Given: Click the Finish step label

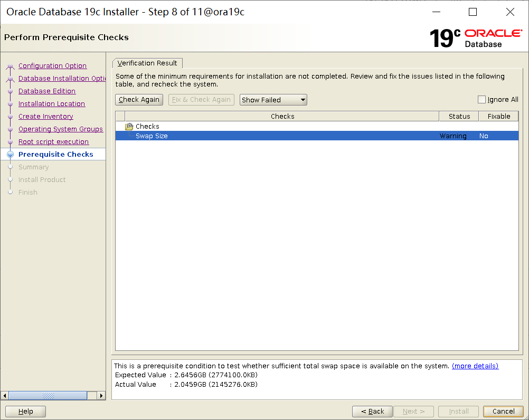Looking at the screenshot, I should [27, 193].
